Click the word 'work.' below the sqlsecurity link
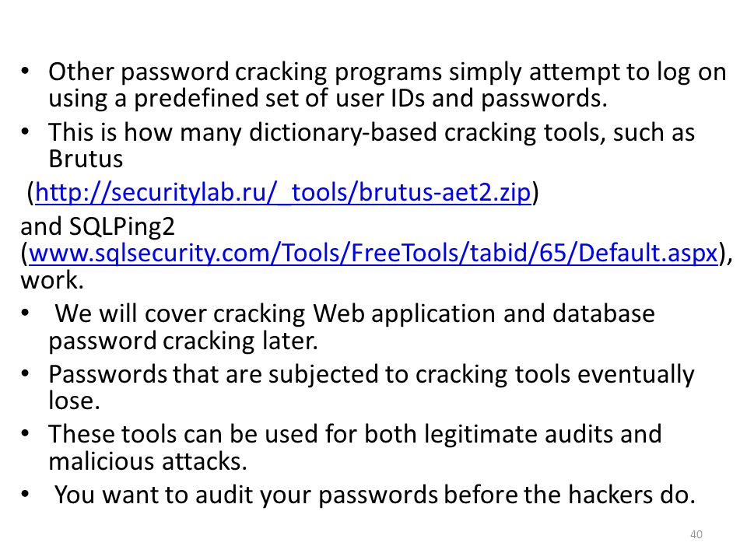Viewport: 747px width, 560px height. [52, 280]
